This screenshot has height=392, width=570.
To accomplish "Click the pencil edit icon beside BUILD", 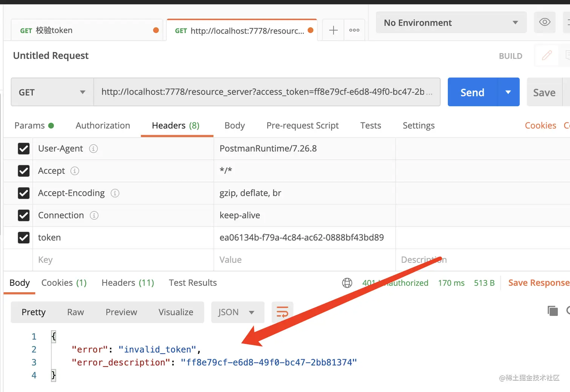I will (x=547, y=56).
